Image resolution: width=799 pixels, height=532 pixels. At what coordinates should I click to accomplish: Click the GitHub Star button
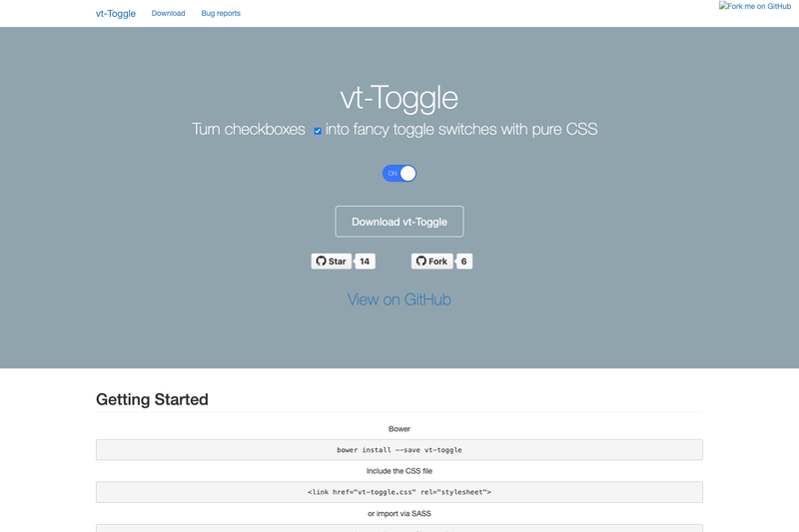click(332, 262)
